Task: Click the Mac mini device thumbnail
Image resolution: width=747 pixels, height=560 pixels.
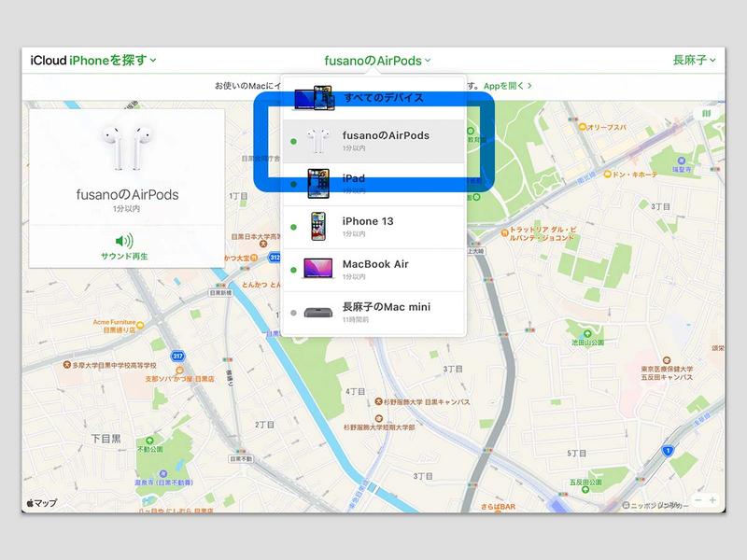Action: pos(317,313)
